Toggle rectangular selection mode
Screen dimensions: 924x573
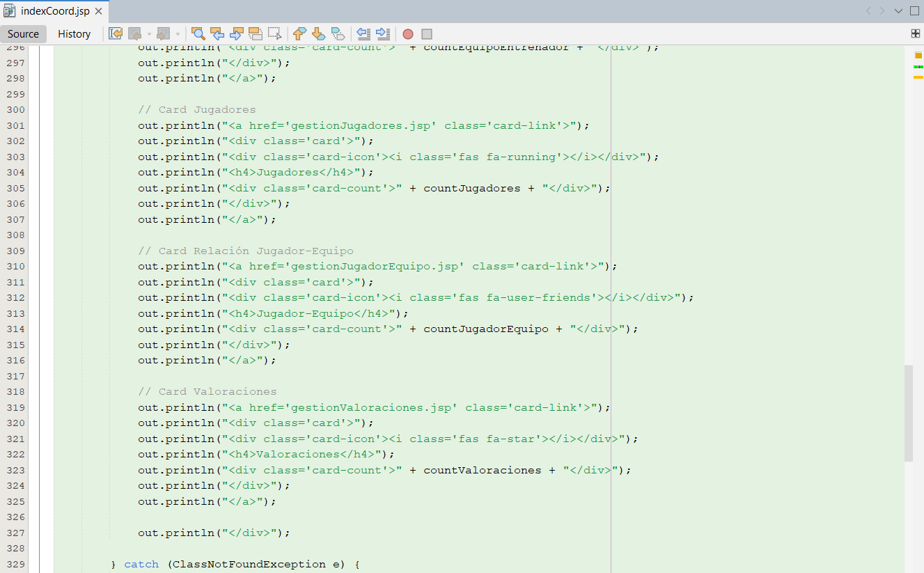pyautogui.click(x=274, y=33)
